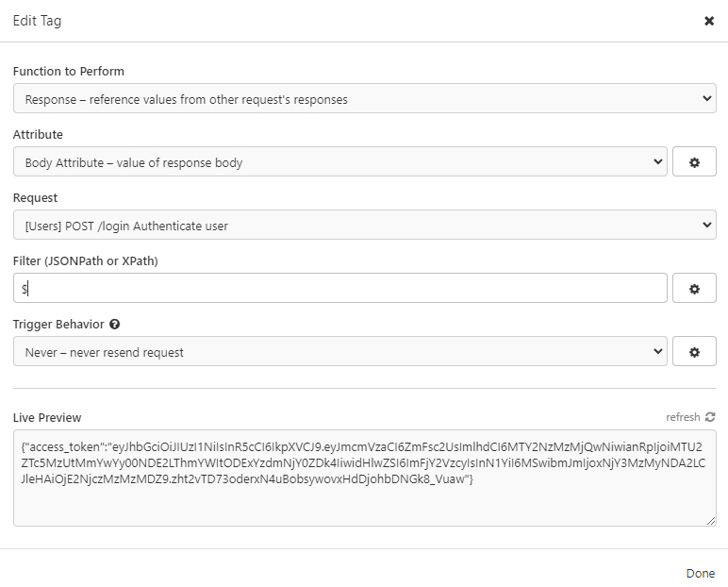Click the Request dropdown chevron arrow
Screen dimensions: 728x587
706,225
